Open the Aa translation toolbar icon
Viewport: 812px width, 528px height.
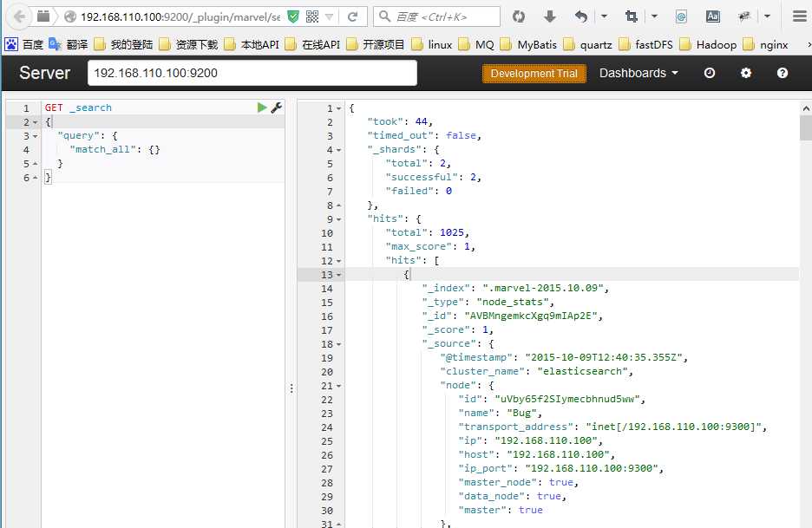[x=712, y=17]
